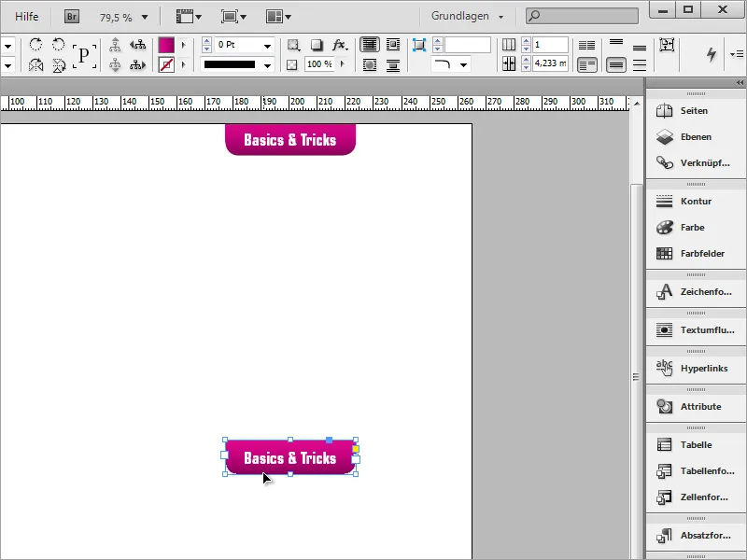Launch Adobe Bridge via Br icon
Image resolution: width=747 pixels, height=560 pixels.
click(x=72, y=17)
